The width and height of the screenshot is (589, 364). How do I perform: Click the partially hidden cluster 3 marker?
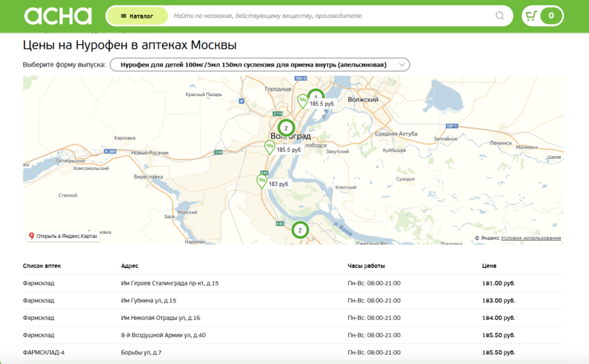coord(316,95)
